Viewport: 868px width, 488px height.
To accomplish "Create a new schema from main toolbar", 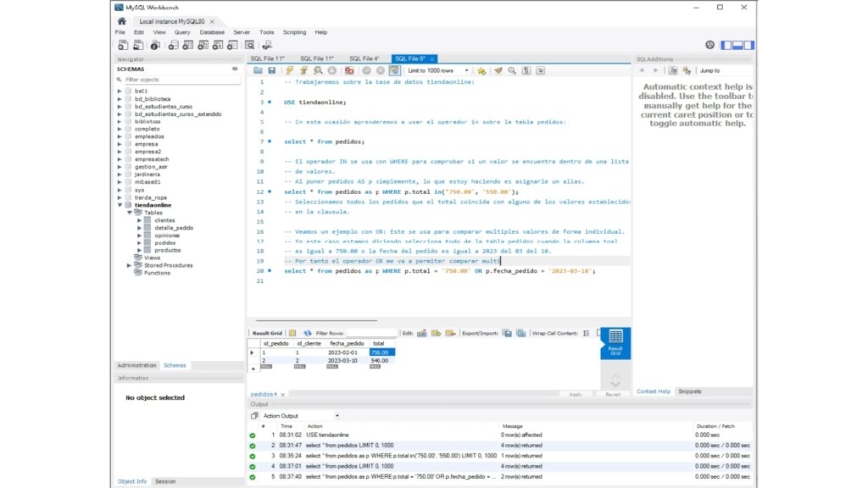I will (x=172, y=45).
